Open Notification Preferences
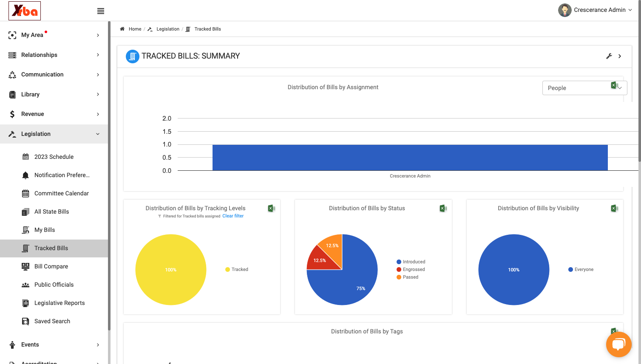Screen dimensions: 641x364 (62, 175)
